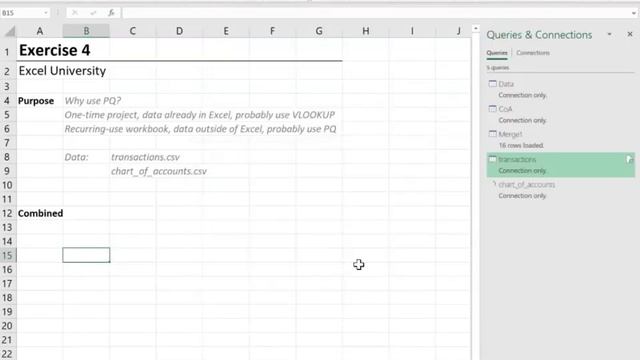Select column E header
This screenshot has height=360, width=640.
tap(226, 31)
